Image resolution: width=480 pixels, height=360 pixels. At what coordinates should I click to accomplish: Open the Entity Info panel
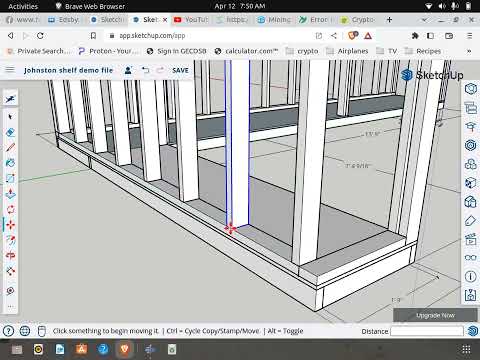tap(471, 89)
